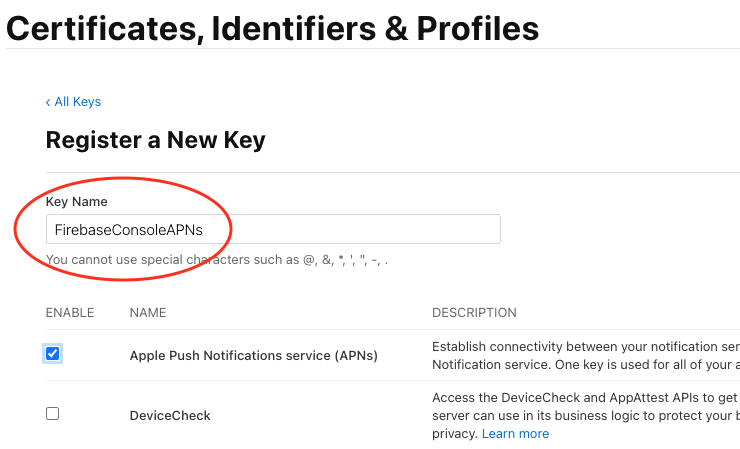Viewport: 740px width, 449px height.
Task: Disable the Apple Push Notifications service checkbox
Action: tap(53, 353)
